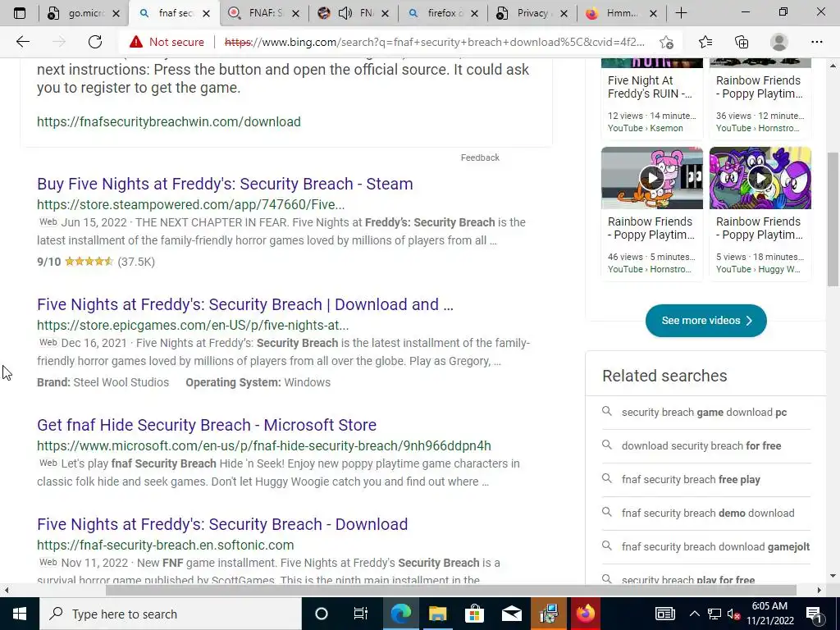Switch to the Hmm... Firefox tab
The height and width of the screenshot is (630, 840).
click(622, 13)
